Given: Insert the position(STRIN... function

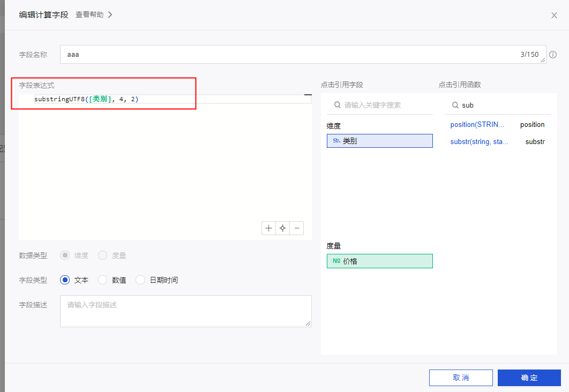Looking at the screenshot, I should pos(477,124).
